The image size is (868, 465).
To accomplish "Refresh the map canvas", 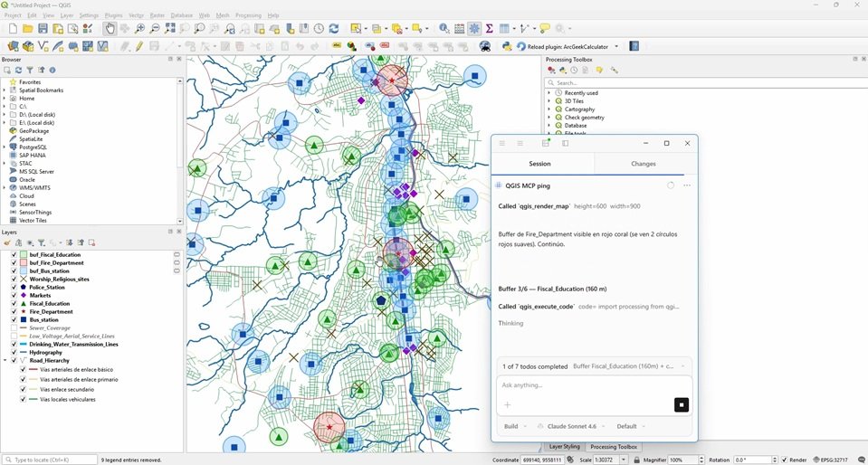I will point(334,28).
